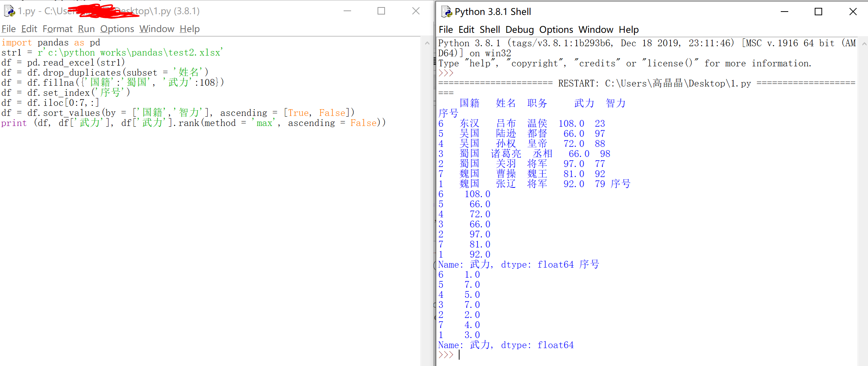868x366 pixels.
Task: Open the Format menu in the editor
Action: point(57,29)
